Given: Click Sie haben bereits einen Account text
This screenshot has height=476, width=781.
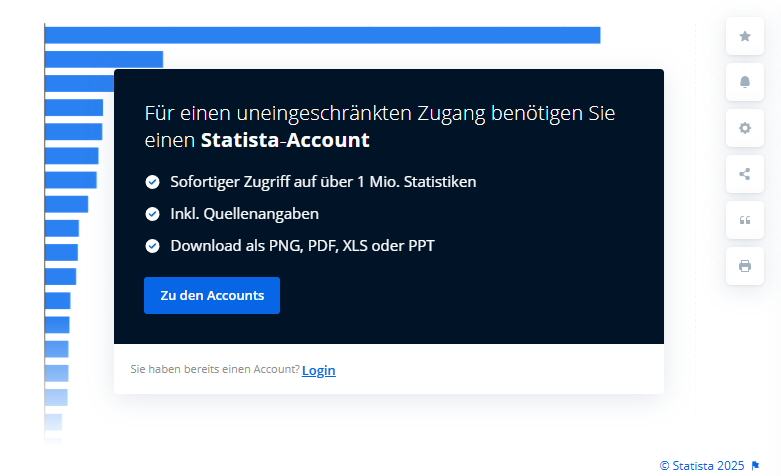Looking at the screenshot, I should click(x=215, y=370).
